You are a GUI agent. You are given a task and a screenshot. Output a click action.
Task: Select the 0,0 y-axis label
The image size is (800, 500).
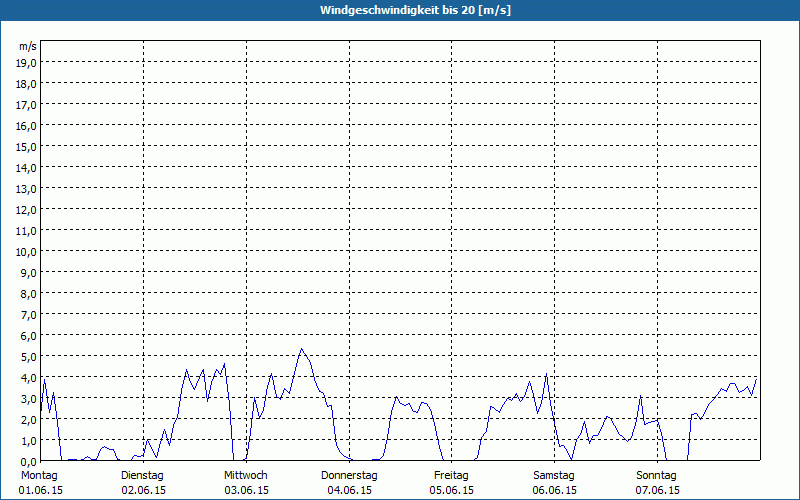[30, 462]
